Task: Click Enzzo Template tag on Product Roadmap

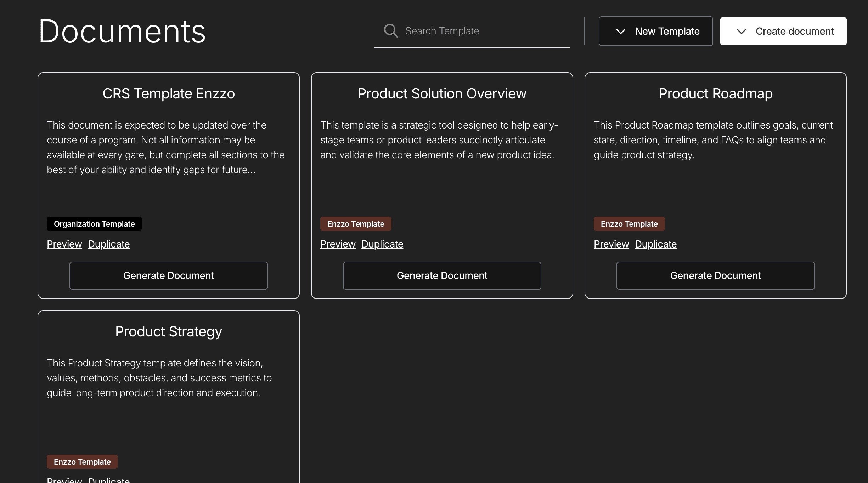Action: (629, 224)
